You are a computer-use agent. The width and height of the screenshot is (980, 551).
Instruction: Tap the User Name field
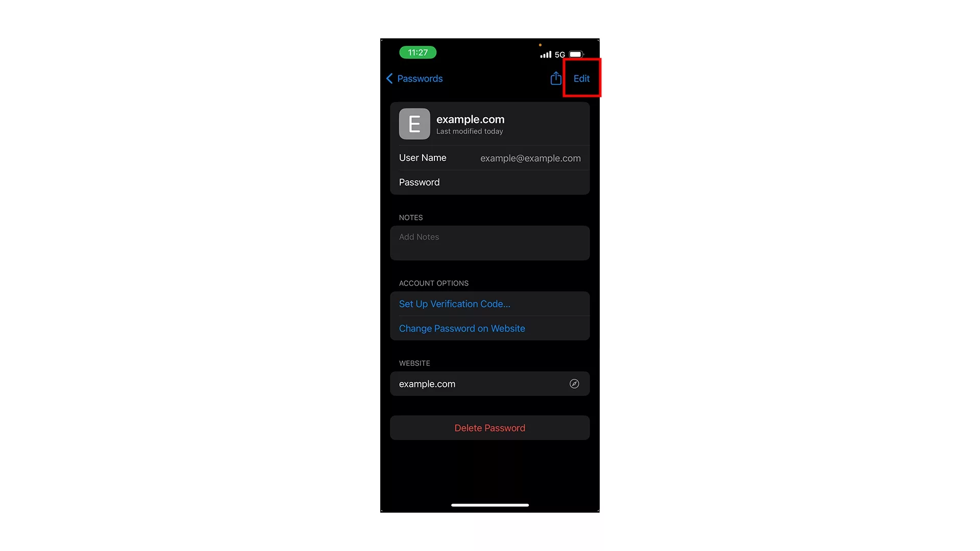click(489, 158)
